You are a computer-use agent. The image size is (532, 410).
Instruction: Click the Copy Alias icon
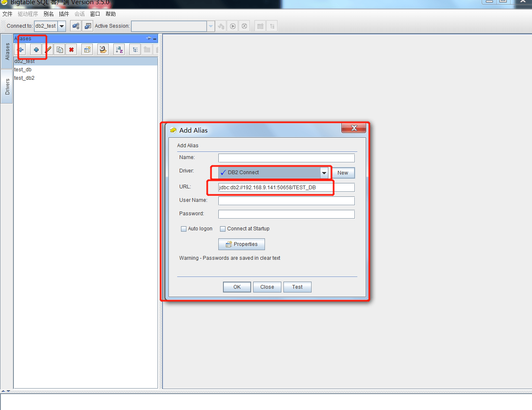pyautogui.click(x=60, y=50)
